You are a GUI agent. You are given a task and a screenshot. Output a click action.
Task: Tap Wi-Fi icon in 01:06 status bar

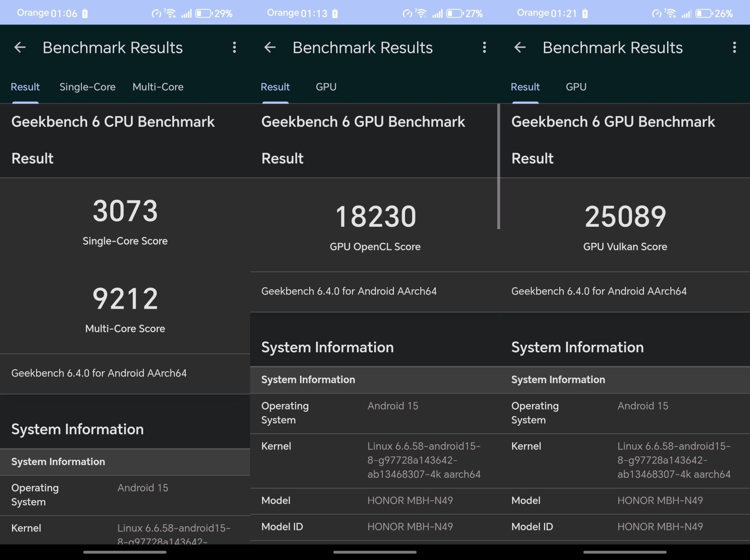(170, 13)
